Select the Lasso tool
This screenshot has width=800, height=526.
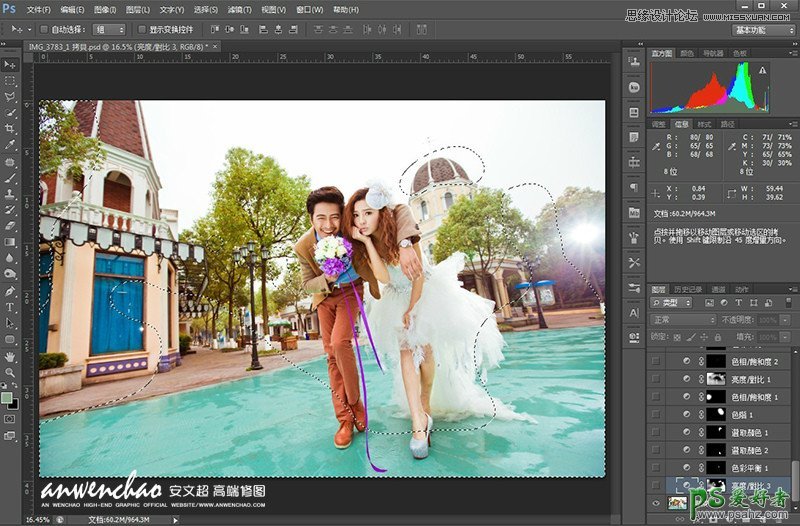click(10, 96)
